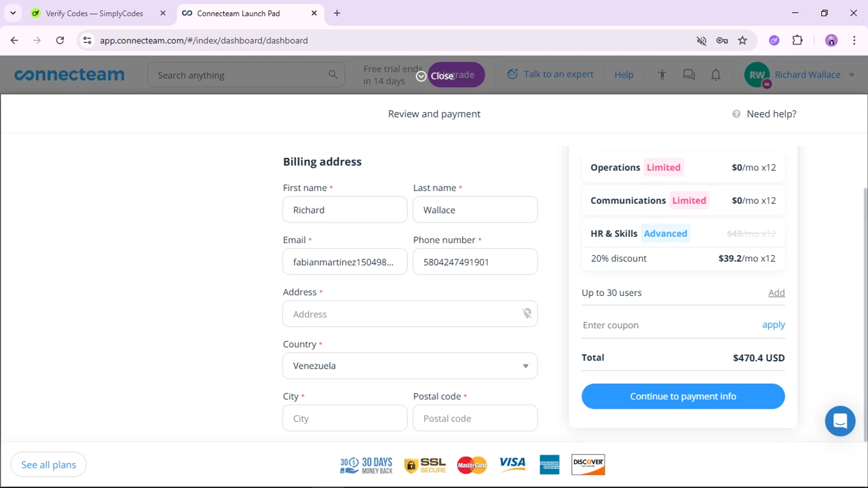Click the site info icon in address bar

pos(87,41)
